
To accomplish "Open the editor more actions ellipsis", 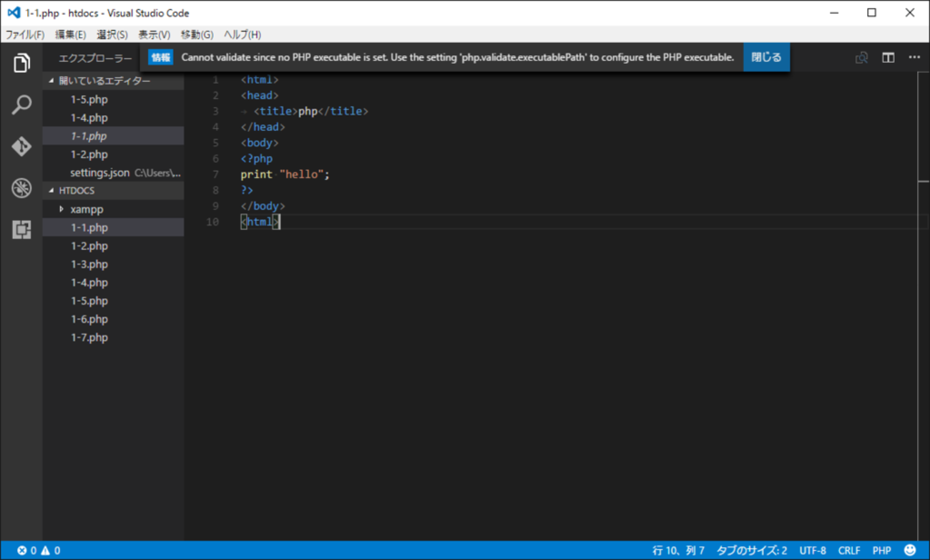I will click(914, 58).
